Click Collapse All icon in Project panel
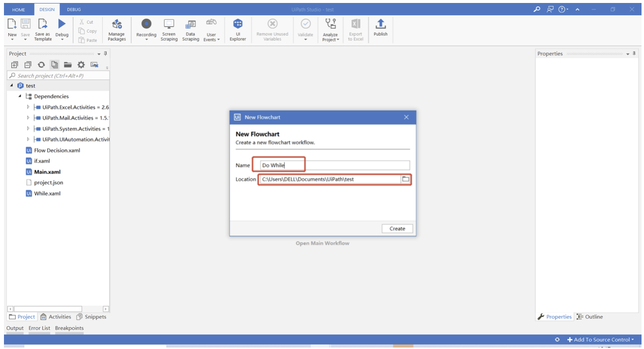644x349 pixels. tap(28, 65)
